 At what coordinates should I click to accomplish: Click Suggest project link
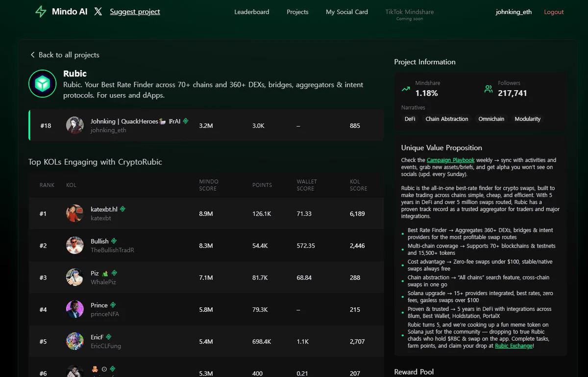pos(135,12)
